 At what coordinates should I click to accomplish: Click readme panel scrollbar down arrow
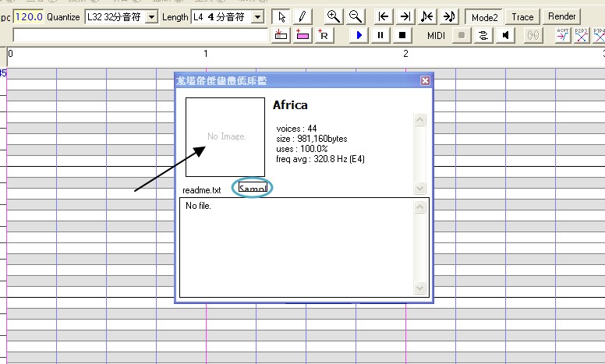point(419,288)
